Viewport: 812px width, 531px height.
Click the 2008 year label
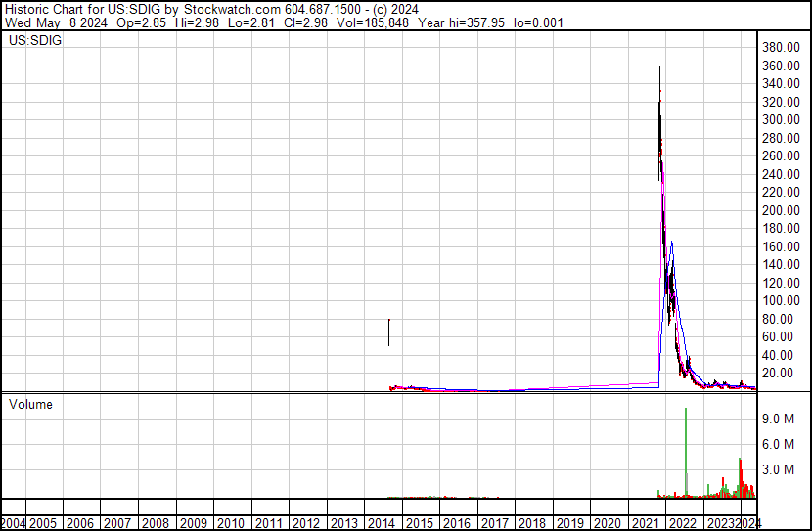(x=156, y=523)
